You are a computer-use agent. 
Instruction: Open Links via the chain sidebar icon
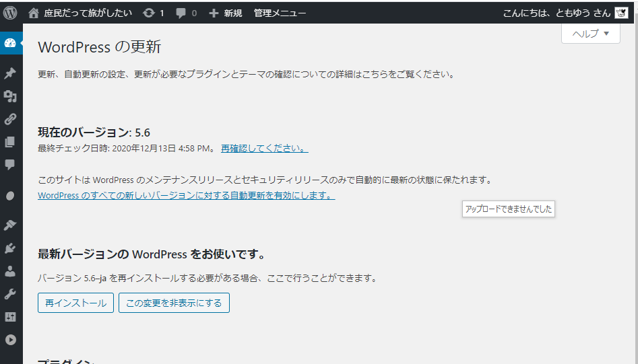[x=10, y=119]
